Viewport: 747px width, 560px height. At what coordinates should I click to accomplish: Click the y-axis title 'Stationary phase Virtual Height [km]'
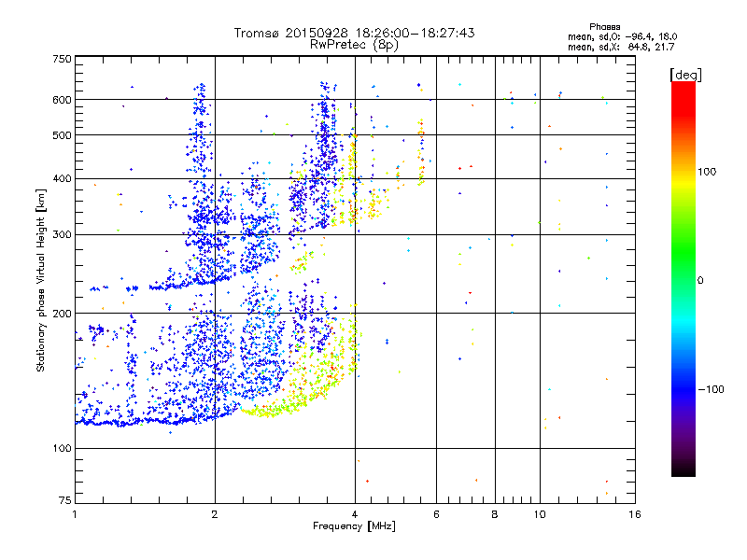tap(41, 280)
